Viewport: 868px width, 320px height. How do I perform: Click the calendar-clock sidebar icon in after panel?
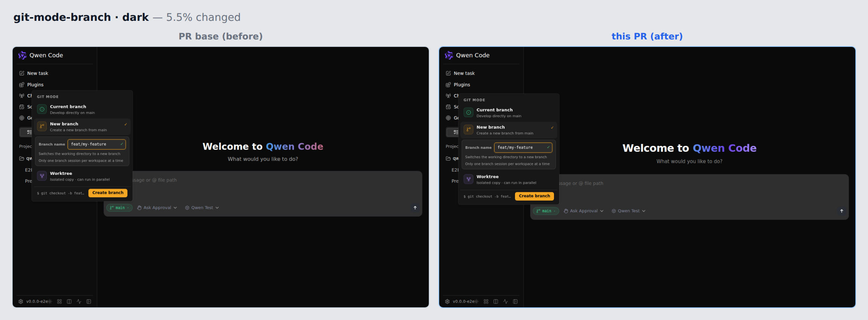448,107
